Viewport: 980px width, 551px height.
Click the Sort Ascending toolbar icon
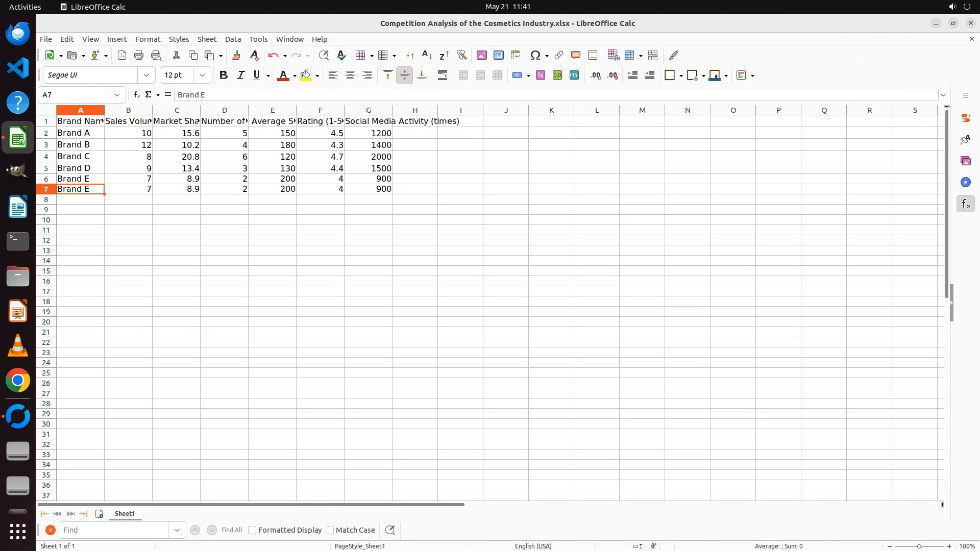coord(427,55)
